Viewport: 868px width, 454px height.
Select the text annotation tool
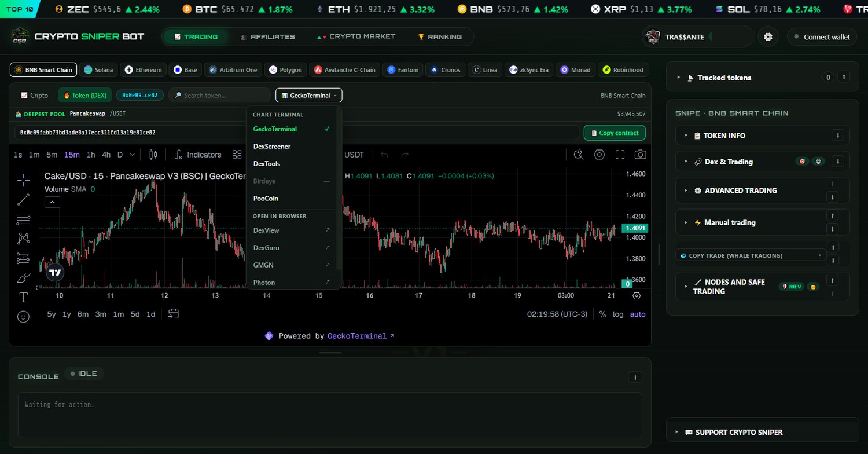24,298
